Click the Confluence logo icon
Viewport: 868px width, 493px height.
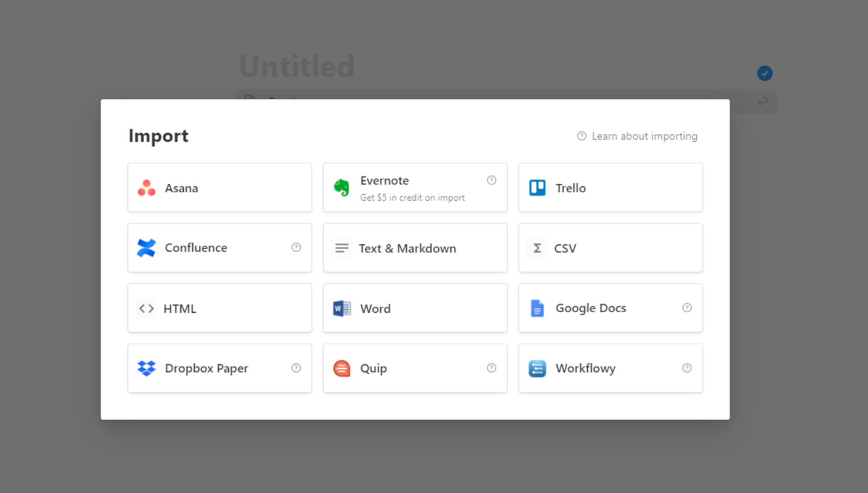146,248
